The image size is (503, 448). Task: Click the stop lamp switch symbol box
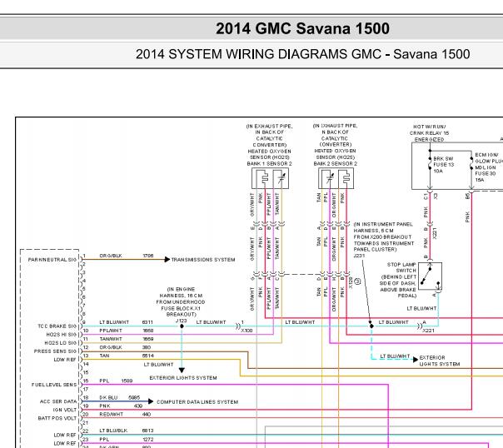[430, 276]
